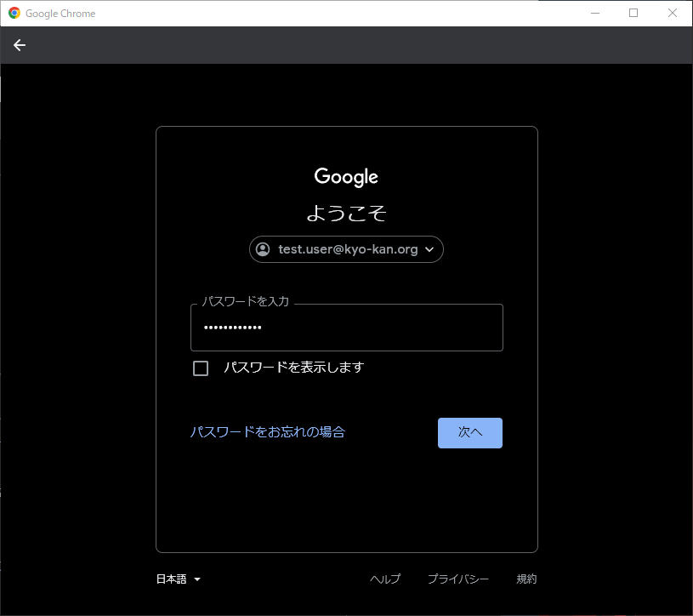Click the account avatar icon beside the email

263,249
